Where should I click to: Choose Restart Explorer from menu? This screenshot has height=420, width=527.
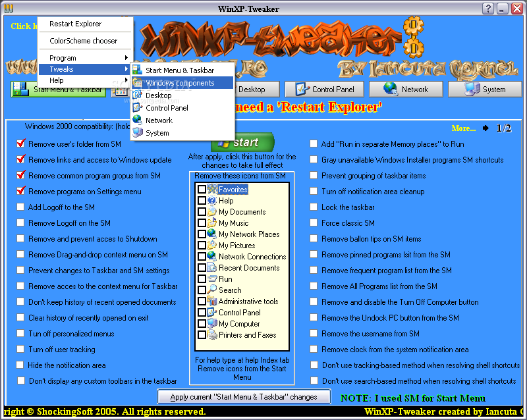85,24
